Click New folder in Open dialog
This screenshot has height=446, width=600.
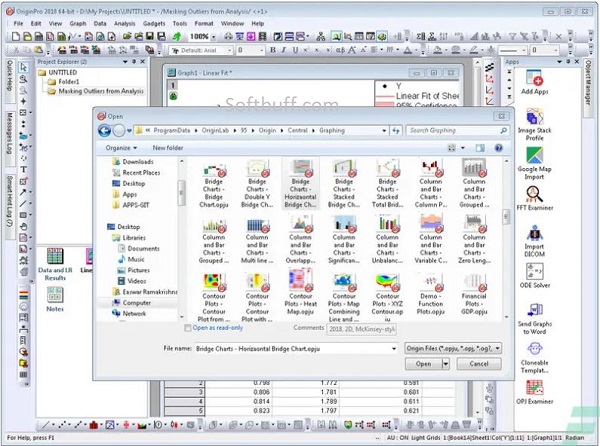coord(168,148)
